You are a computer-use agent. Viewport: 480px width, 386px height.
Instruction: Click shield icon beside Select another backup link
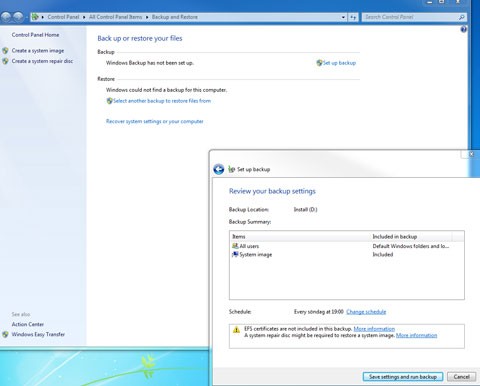(x=109, y=101)
